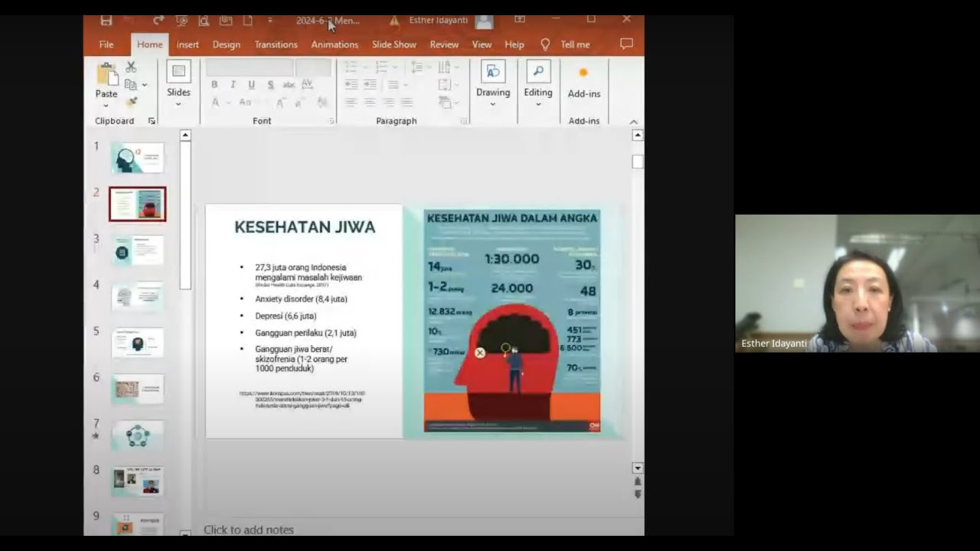Click the Paste clipboard icon
Image resolution: width=980 pixels, height=551 pixels.
pyautogui.click(x=106, y=74)
